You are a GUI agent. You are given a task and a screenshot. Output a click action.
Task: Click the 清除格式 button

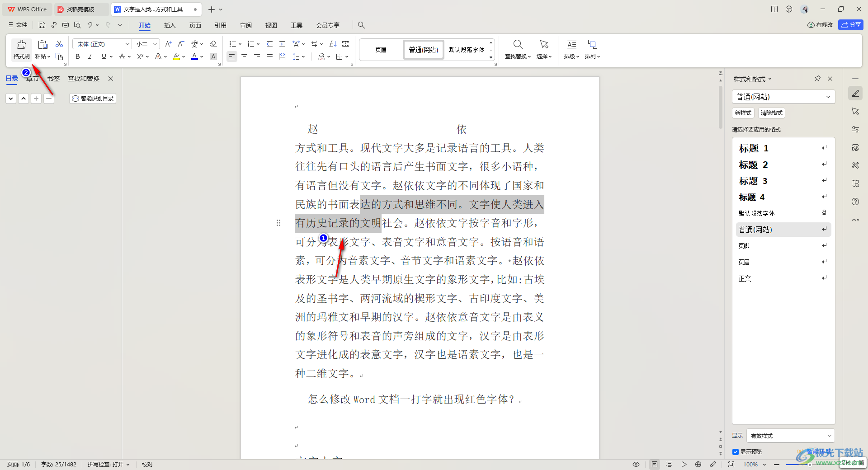click(771, 113)
